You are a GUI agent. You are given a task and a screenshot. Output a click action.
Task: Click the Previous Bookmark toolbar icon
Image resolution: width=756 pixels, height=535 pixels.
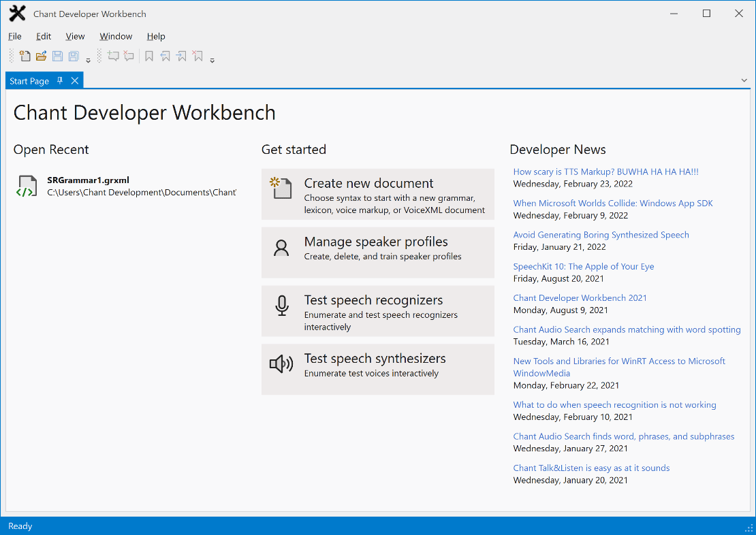[x=165, y=56]
